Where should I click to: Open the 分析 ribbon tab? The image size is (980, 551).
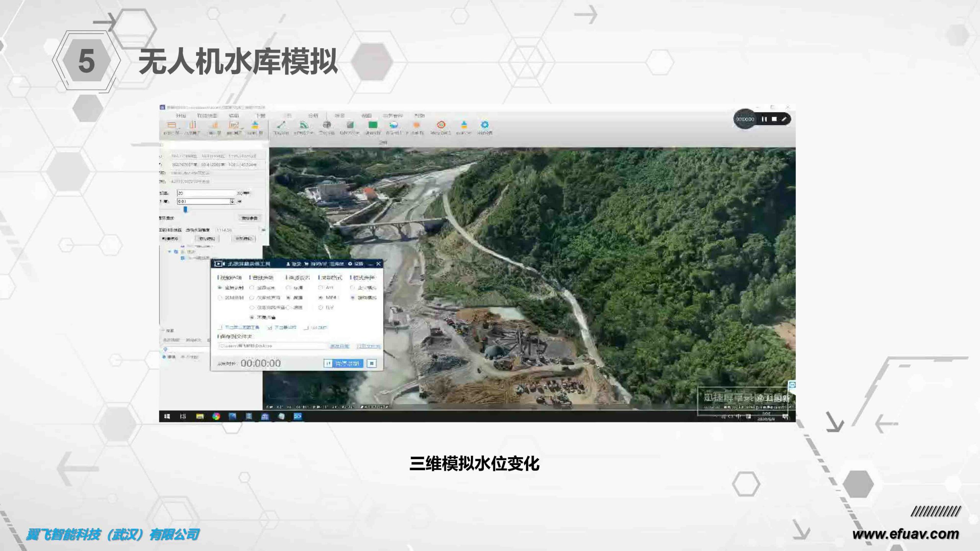(x=313, y=116)
